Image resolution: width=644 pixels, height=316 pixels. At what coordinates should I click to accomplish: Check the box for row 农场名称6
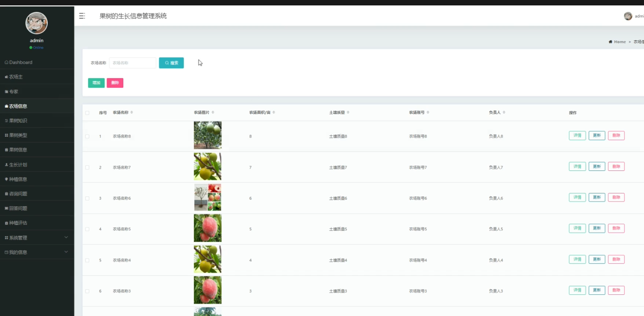pos(87,198)
